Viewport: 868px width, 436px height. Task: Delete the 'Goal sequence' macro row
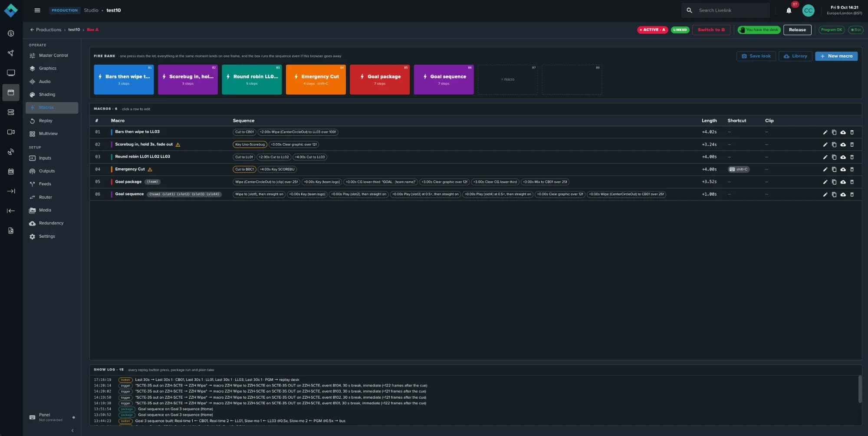tap(852, 194)
